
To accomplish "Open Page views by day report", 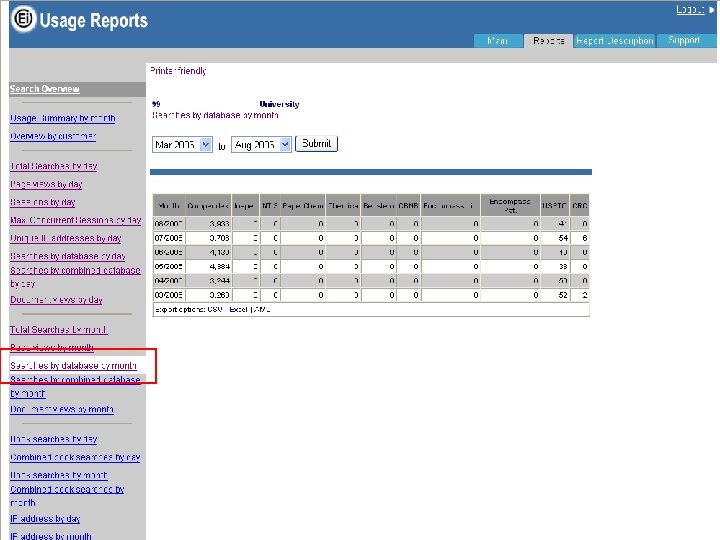I will [46, 184].
